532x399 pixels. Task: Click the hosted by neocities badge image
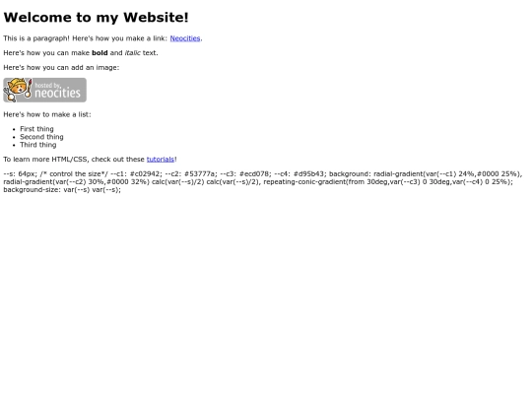(44, 90)
